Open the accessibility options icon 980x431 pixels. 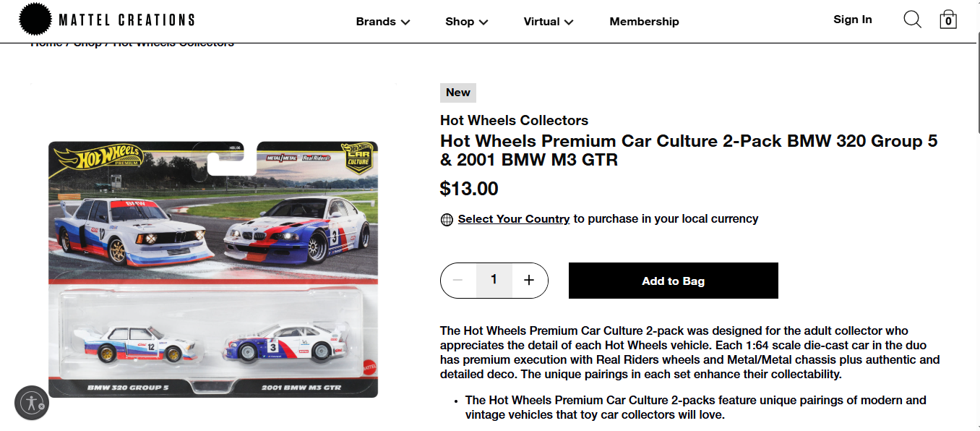pos(31,403)
